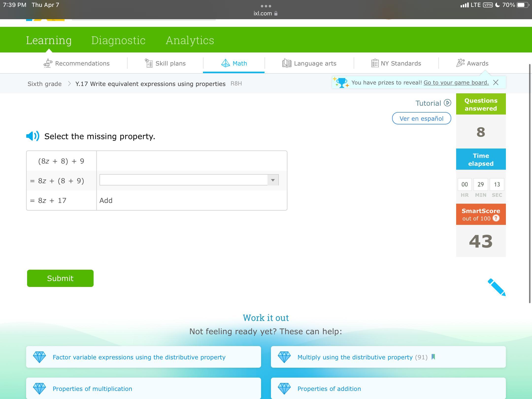Image resolution: width=532 pixels, height=399 pixels.
Task: Click the trophy prizes icon
Action: pyautogui.click(x=341, y=83)
